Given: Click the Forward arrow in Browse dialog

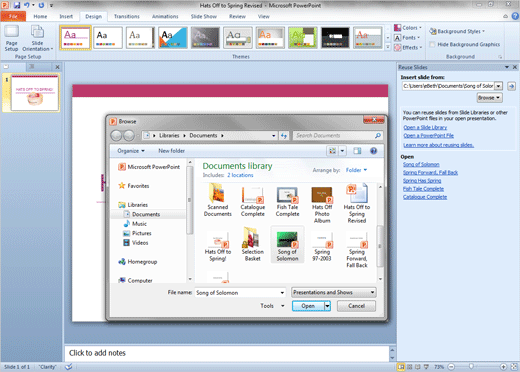Looking at the screenshot, I should click(x=129, y=135).
